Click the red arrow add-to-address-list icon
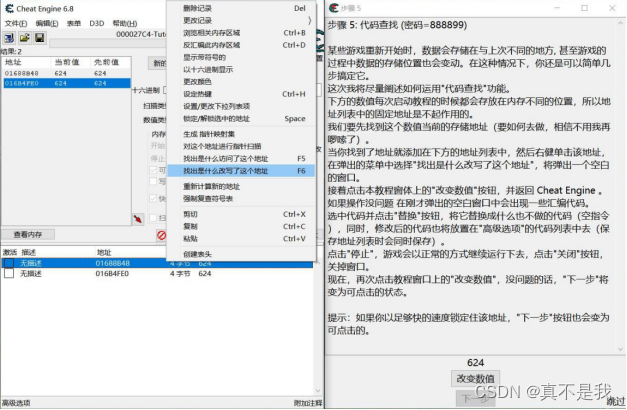The height and width of the screenshot is (410, 627). click(138, 219)
